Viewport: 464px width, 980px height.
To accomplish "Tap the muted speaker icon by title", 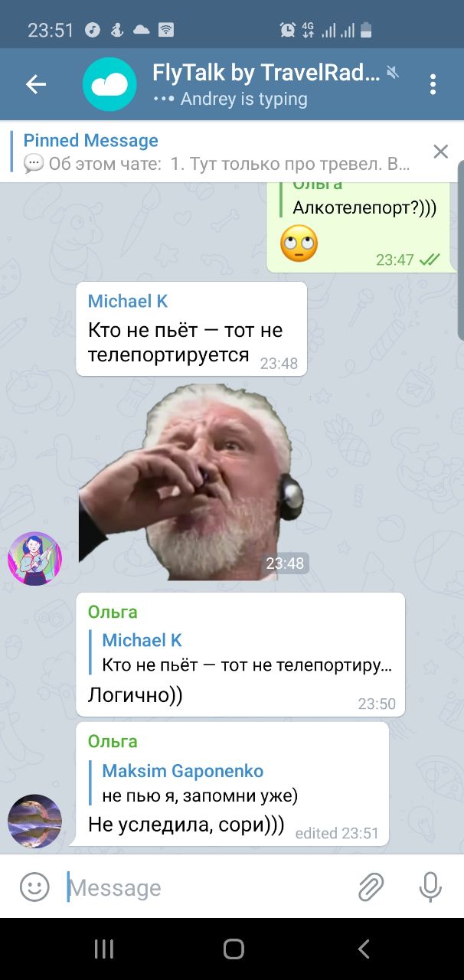I will tap(393, 73).
